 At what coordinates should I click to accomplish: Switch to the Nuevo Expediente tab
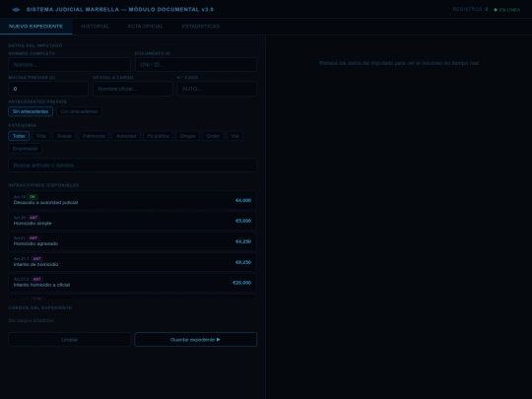pyautogui.click(x=36, y=27)
